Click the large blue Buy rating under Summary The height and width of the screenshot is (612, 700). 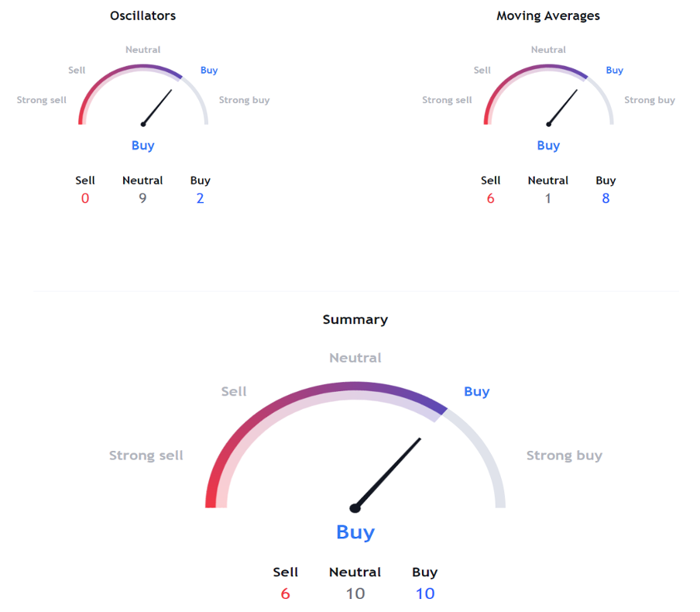(x=355, y=532)
